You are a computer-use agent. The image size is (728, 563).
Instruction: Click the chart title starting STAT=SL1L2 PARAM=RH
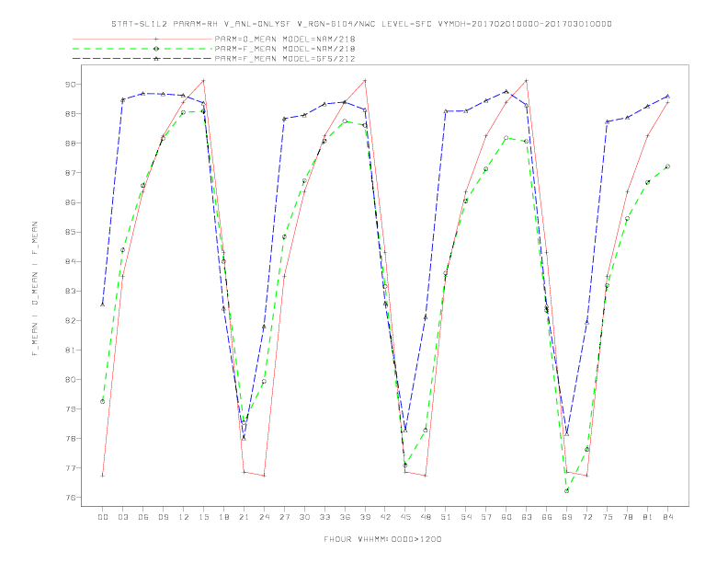coord(361,24)
